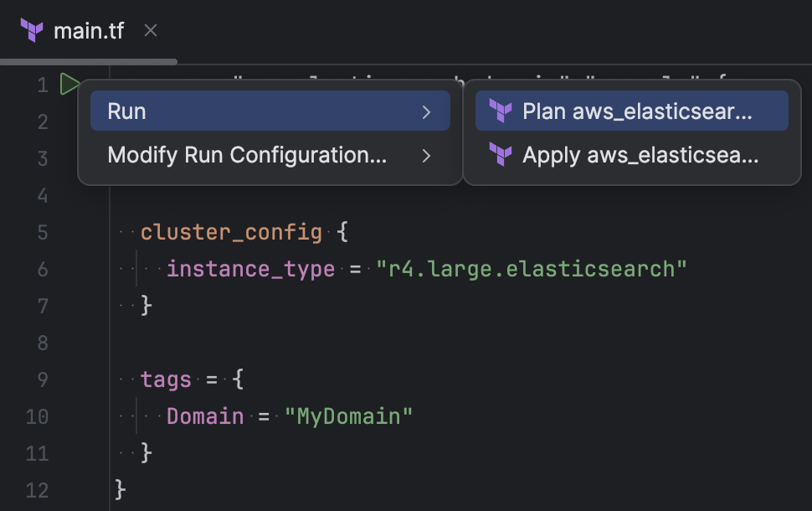Click line number 9 in the gutter
Screen dimensions: 812x511
coord(42,379)
